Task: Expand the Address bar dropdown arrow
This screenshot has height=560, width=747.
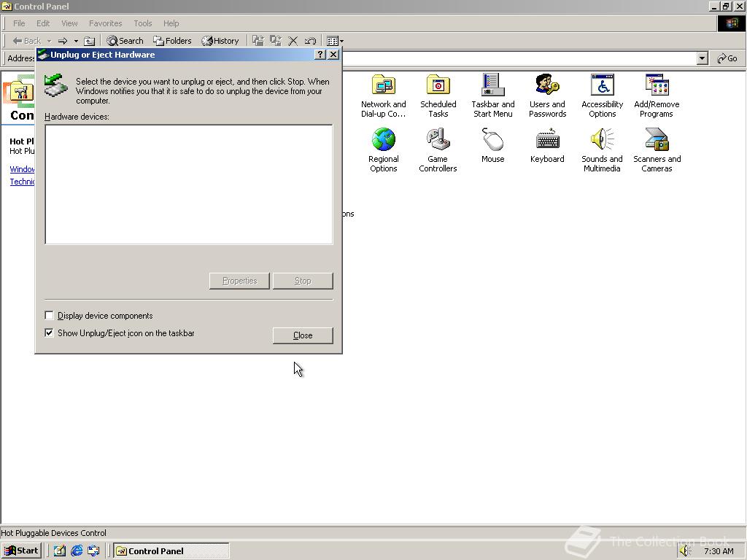Action: pos(702,58)
